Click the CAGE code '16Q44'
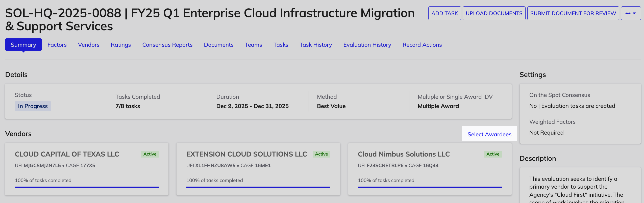The height and width of the screenshot is (203, 644). pos(431,166)
